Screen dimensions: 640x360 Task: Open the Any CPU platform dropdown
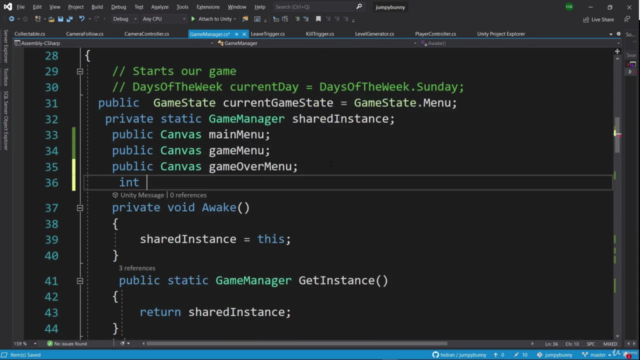pyautogui.click(x=163, y=19)
